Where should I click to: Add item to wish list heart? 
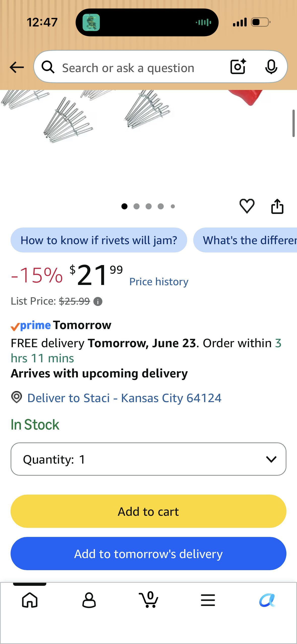pos(247,206)
